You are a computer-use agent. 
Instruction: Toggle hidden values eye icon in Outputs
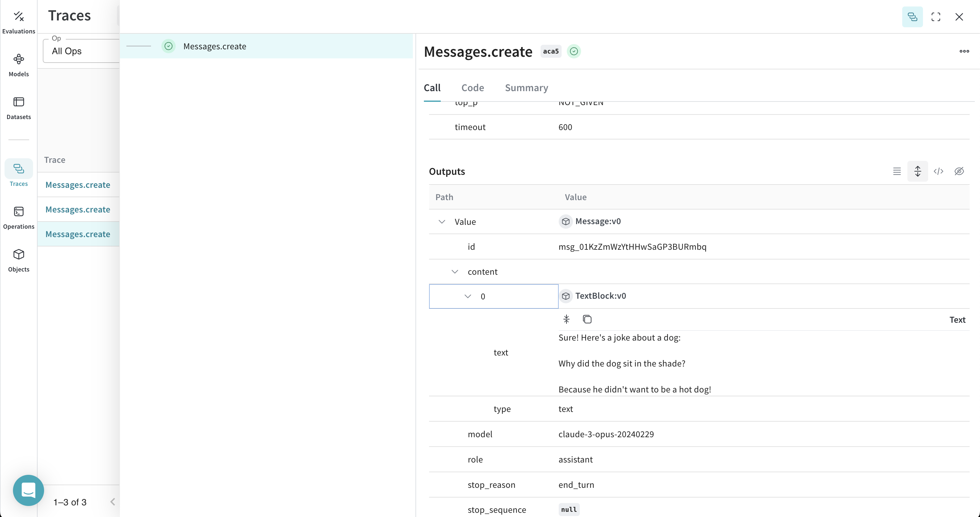click(959, 171)
